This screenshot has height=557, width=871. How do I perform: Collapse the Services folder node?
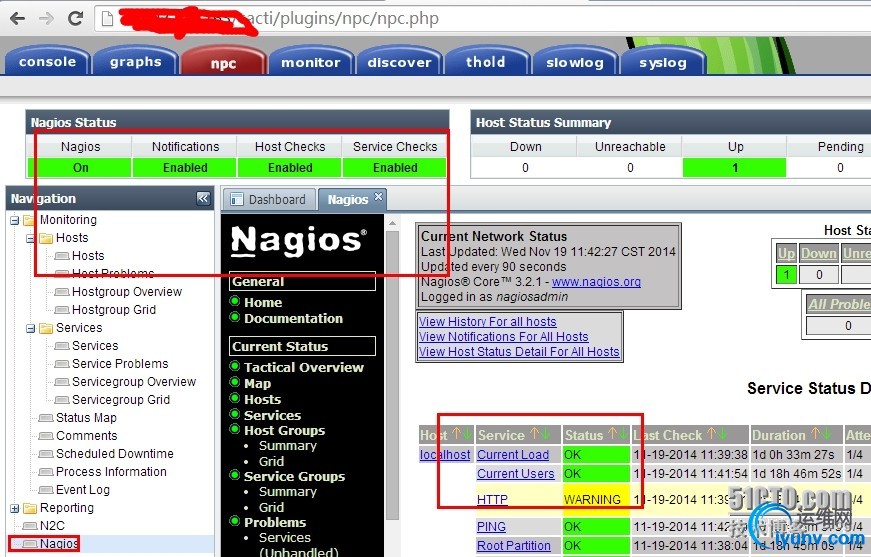coord(31,328)
